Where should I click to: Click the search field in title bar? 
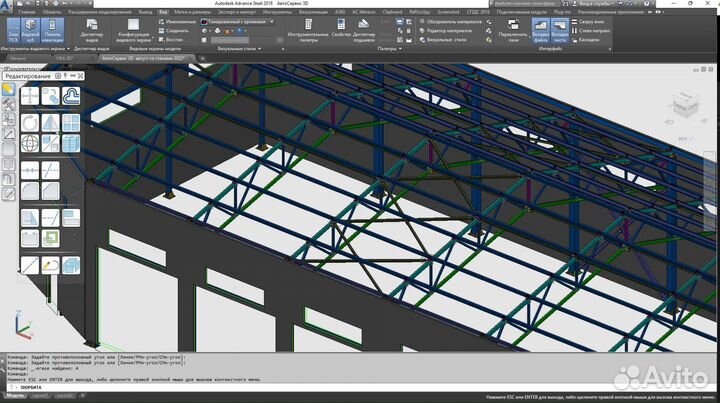tap(528, 3)
